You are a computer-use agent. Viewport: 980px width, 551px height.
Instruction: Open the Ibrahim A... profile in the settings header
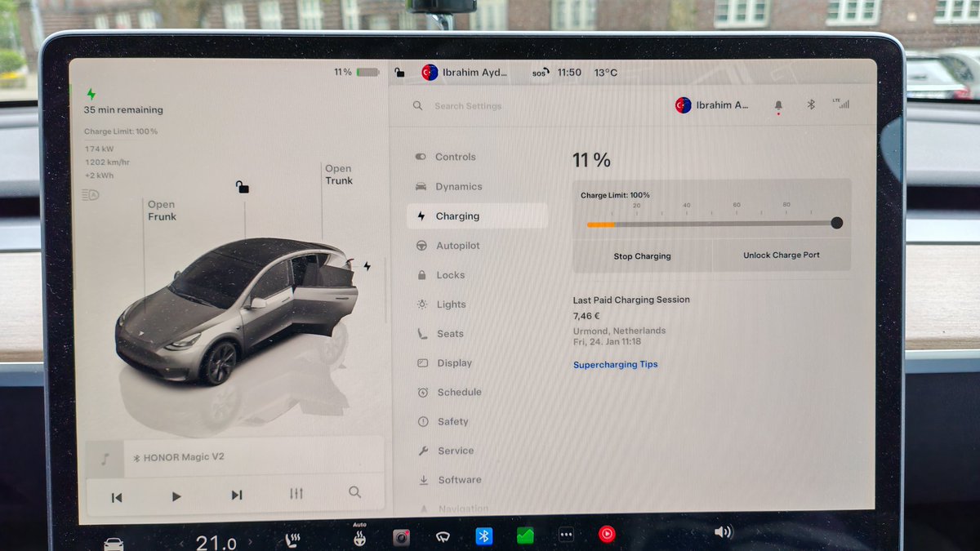point(712,104)
